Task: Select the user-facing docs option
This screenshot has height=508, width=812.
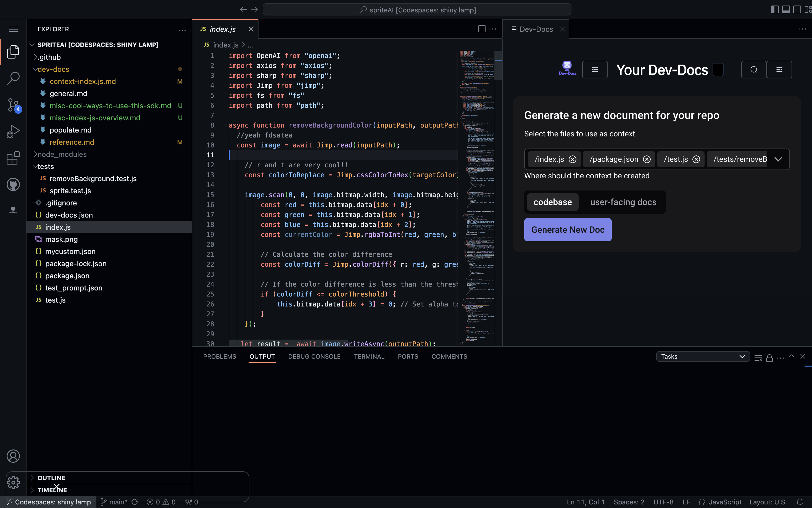Action: click(623, 202)
